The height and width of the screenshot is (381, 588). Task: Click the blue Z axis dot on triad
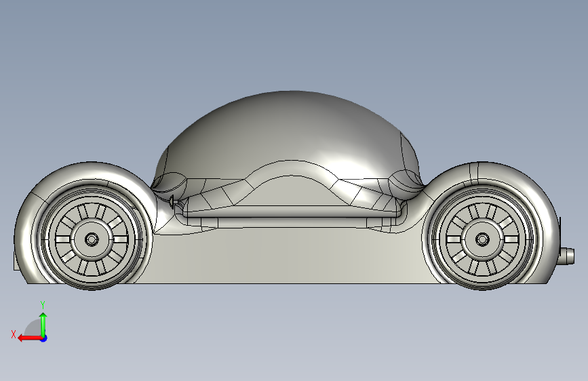click(x=44, y=338)
